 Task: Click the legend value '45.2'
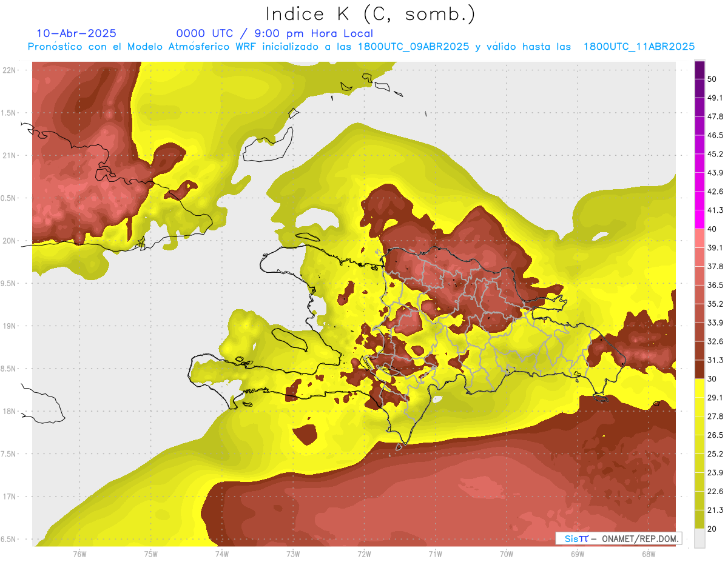pos(715,154)
